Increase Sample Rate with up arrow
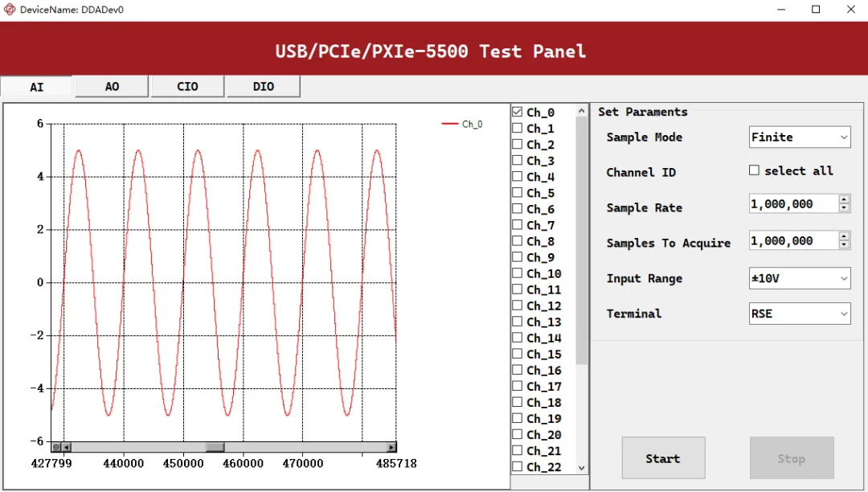 click(844, 199)
